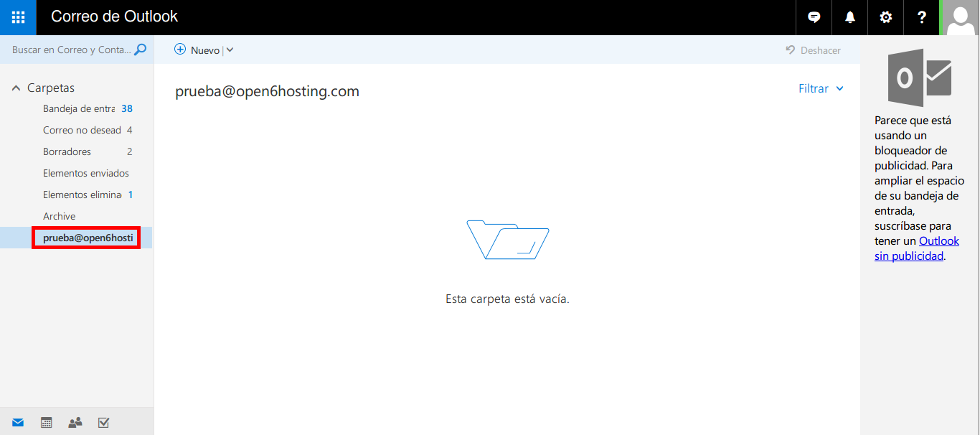Switch to People view icon
Image resolution: width=980 pixels, height=435 pixels.
75,423
